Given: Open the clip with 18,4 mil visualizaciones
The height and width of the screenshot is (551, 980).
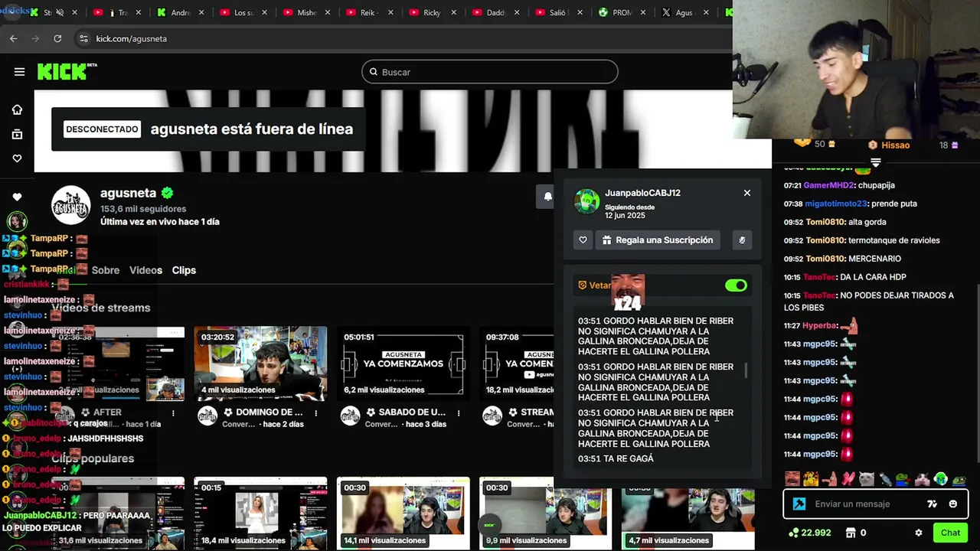Looking at the screenshot, I should [260, 513].
